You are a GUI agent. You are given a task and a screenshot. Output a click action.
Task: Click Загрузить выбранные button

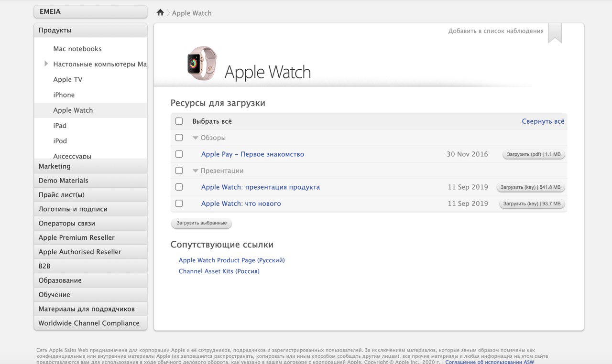coord(202,223)
